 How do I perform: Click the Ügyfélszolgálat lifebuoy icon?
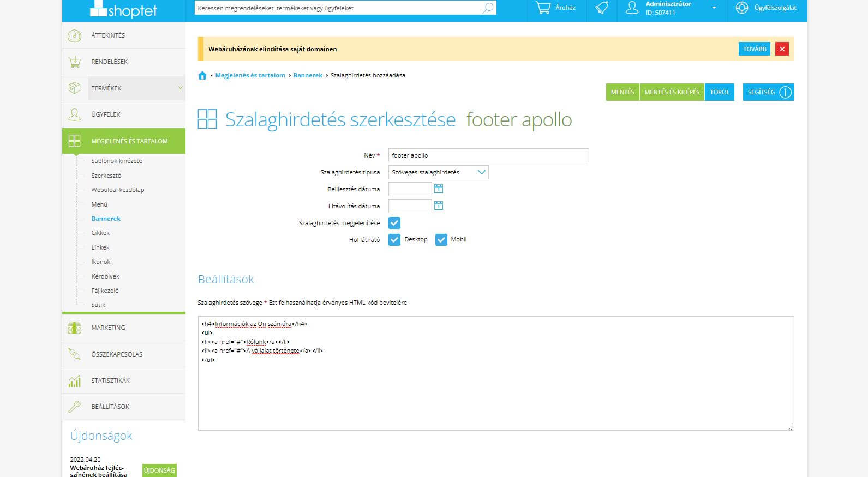[741, 8]
